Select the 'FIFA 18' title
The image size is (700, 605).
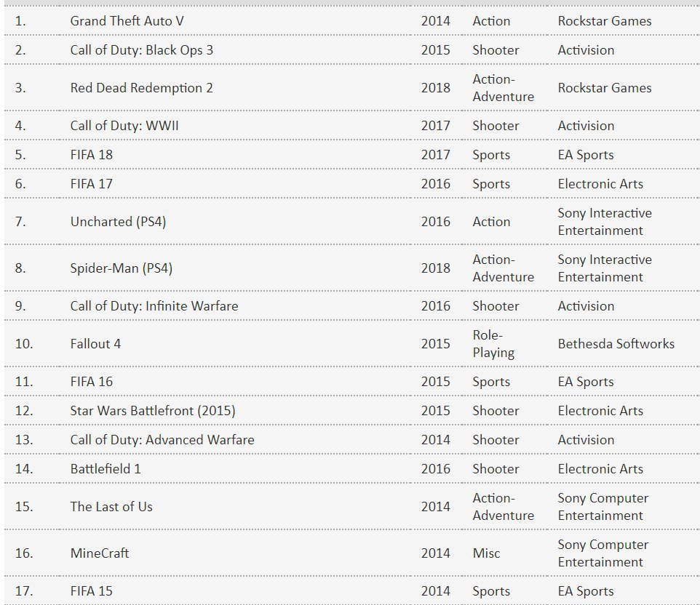(x=92, y=155)
